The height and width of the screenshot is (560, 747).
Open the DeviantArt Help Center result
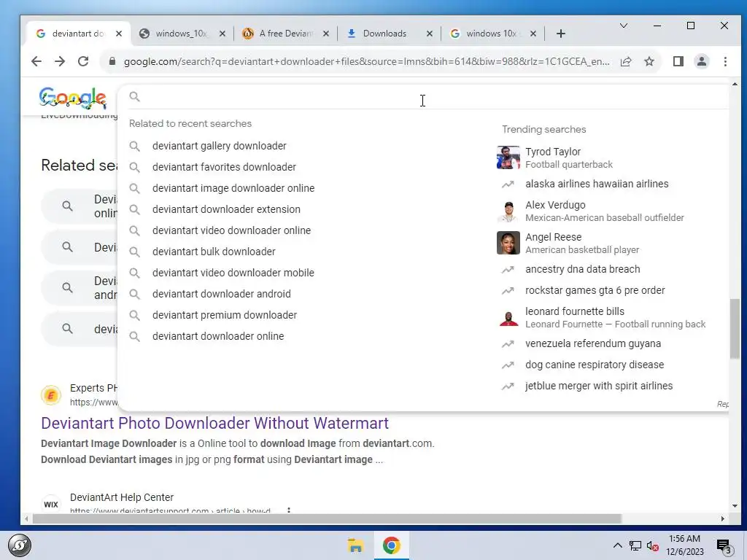tap(122, 497)
